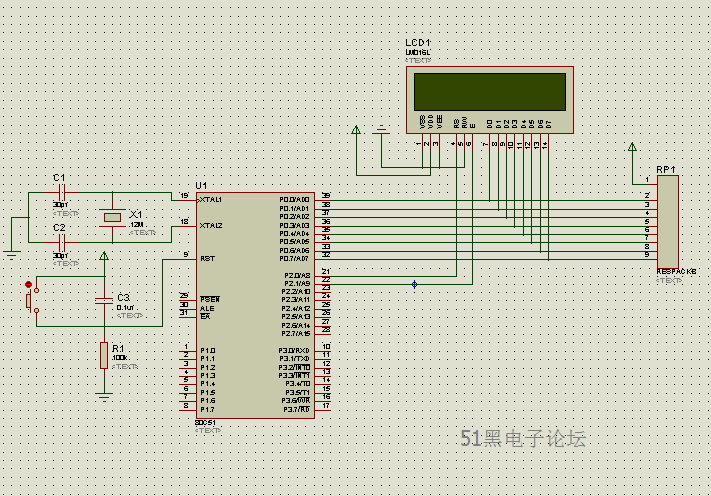Click the P3.7/RD pin label
The image size is (711, 496).
tap(297, 409)
